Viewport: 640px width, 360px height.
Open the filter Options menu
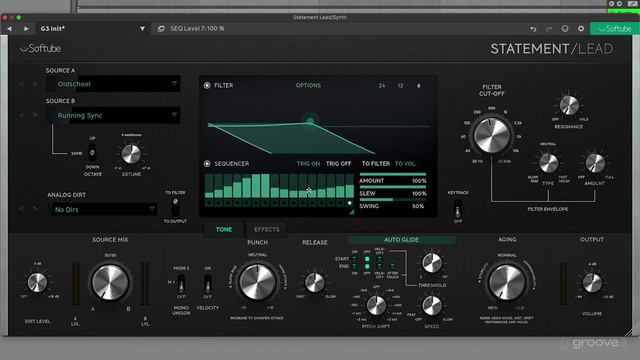click(308, 85)
